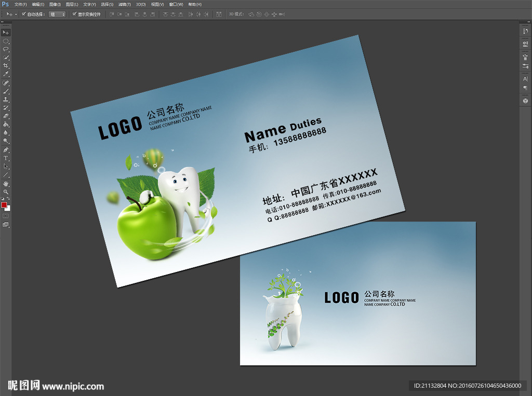Expand the collapsed right panel dock

(528, 22)
